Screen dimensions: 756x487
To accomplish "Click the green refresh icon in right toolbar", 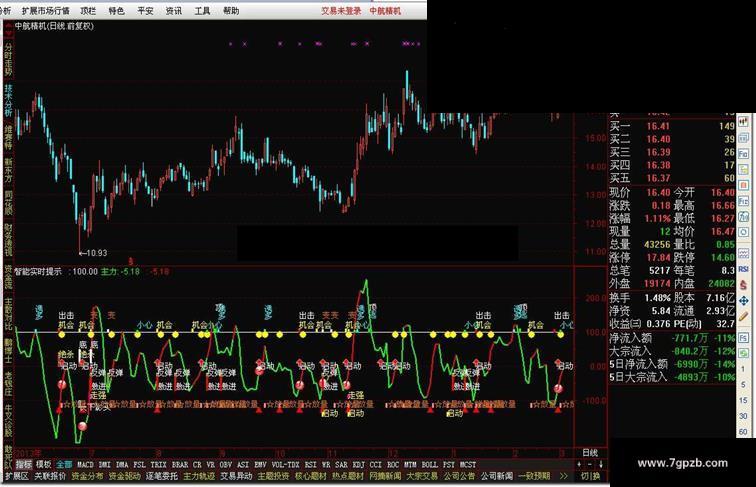I will pos(743,353).
